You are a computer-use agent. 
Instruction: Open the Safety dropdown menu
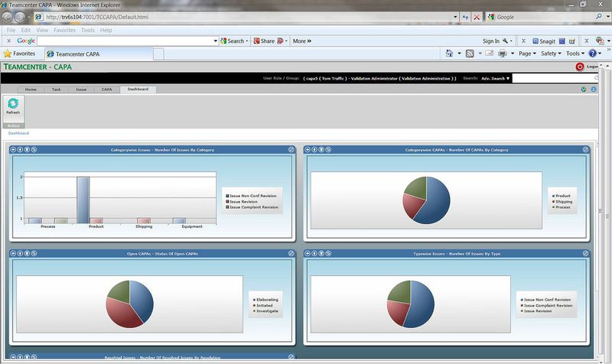[x=551, y=54]
